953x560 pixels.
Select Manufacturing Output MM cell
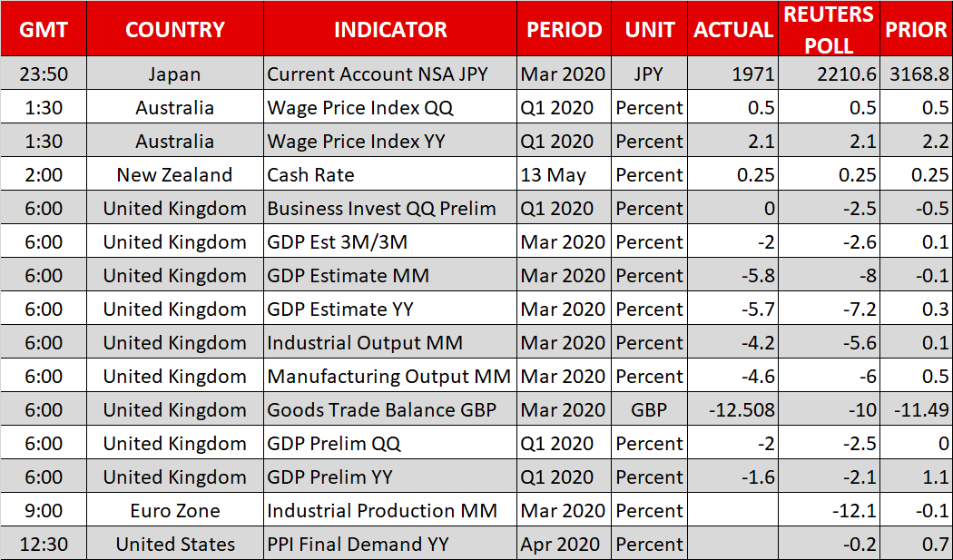coord(388,377)
